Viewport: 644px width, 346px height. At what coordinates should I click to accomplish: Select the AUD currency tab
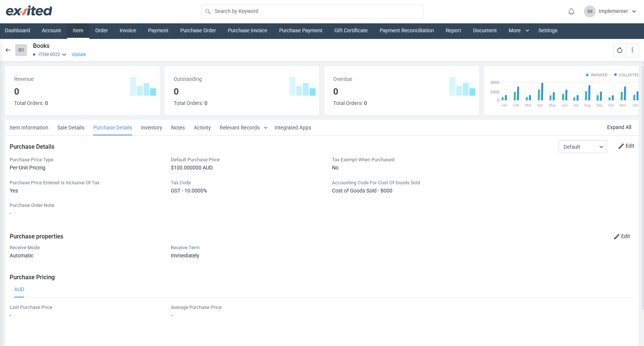click(x=19, y=289)
